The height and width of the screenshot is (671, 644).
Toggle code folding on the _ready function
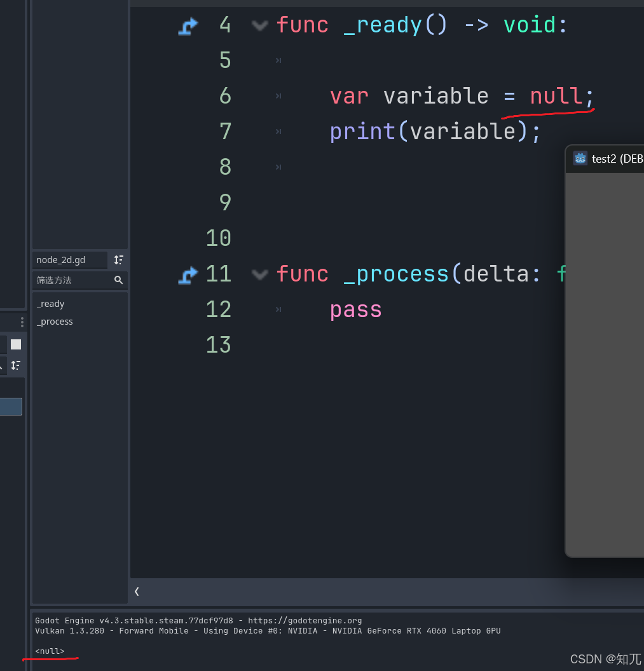tap(259, 25)
